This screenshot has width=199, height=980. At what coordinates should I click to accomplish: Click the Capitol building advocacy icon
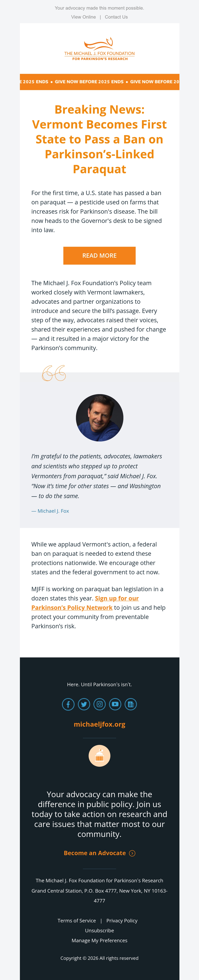click(x=99, y=756)
